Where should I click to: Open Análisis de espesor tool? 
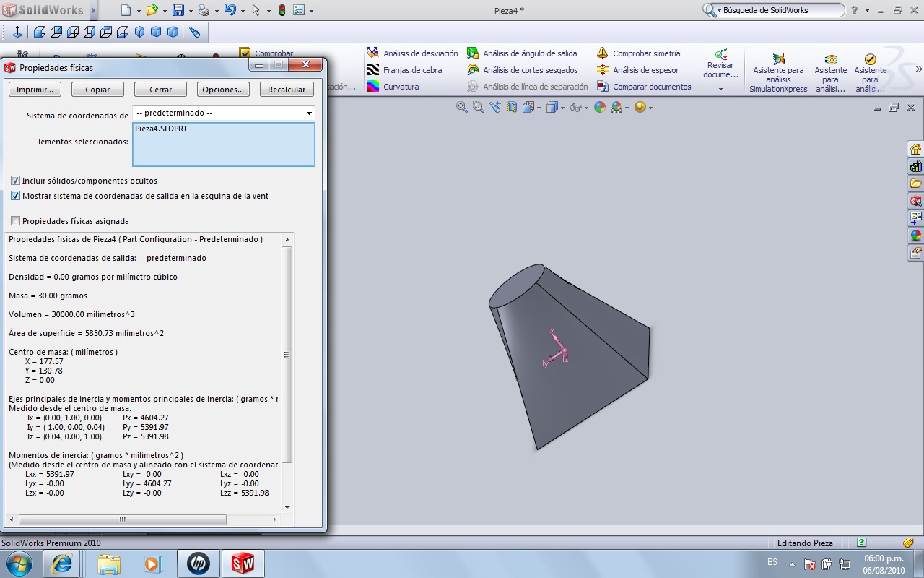(x=637, y=70)
